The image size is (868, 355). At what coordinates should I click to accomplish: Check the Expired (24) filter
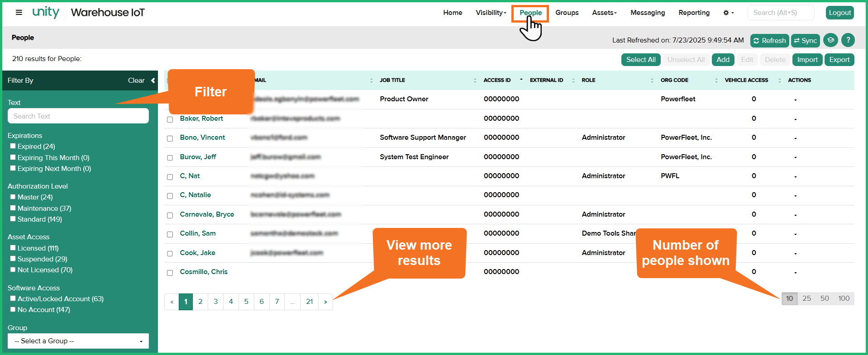click(13, 146)
